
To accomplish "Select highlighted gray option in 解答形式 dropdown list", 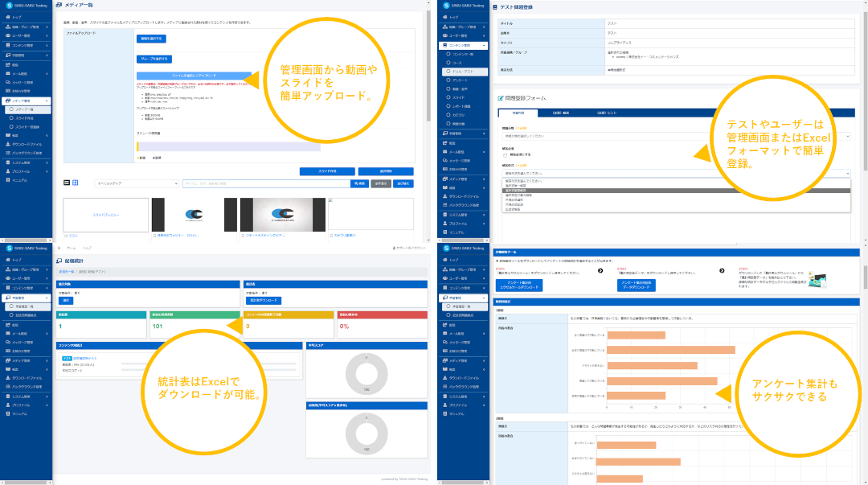I will click(677, 190).
